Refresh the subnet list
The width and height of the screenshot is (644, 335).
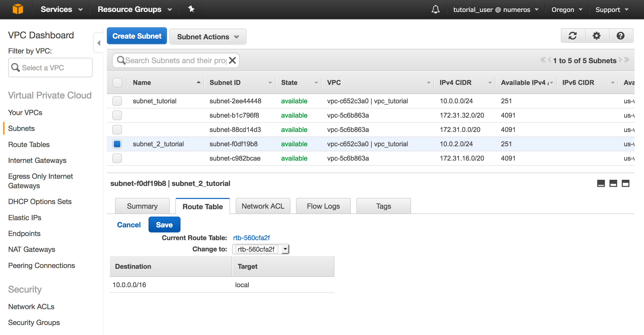coord(573,36)
